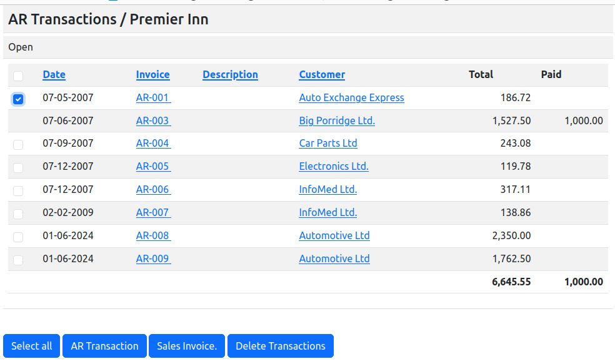View customer Auto Exchange Express
The width and height of the screenshot is (615, 364).
coord(351,97)
